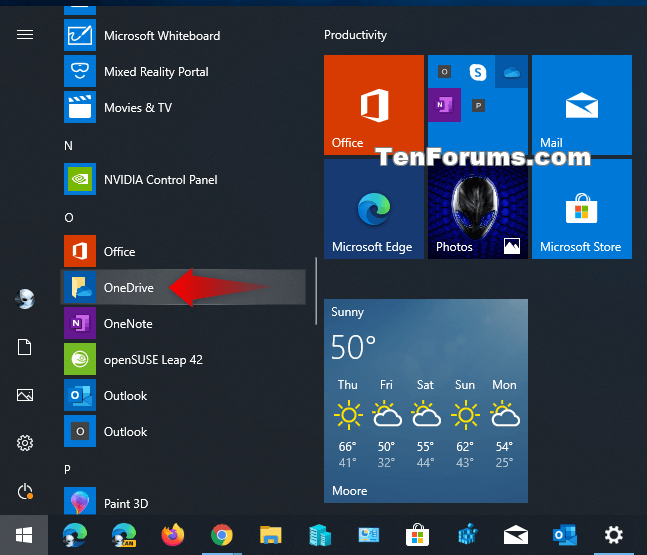The width and height of the screenshot is (647, 555).
Task: Open Settings from the Start left rail
Action: click(x=25, y=443)
